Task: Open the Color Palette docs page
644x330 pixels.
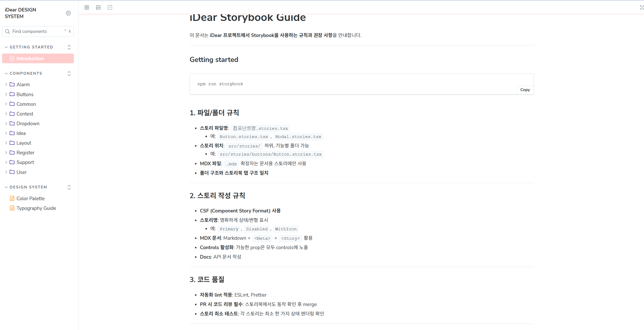Action: (x=30, y=198)
